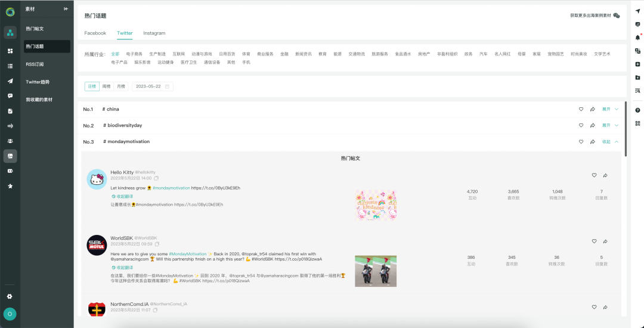The height and width of the screenshot is (328, 644).
Task: Open the people group icon in left rail
Action: tap(10, 141)
